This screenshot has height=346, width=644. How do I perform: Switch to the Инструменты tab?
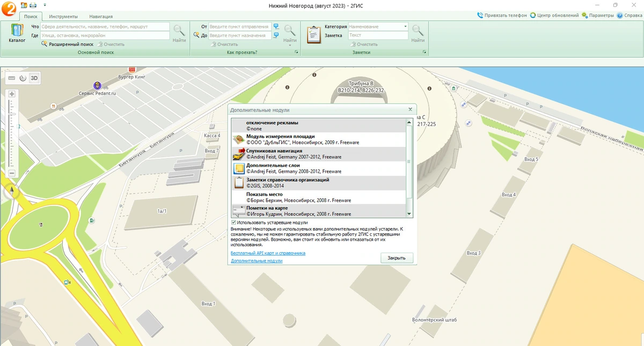tap(63, 17)
